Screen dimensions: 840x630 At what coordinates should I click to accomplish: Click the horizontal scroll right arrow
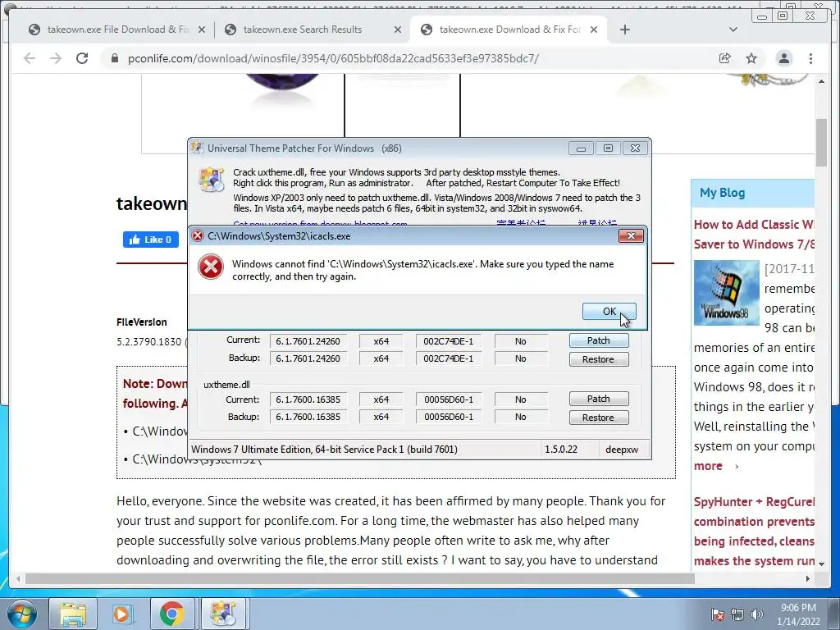[808, 578]
